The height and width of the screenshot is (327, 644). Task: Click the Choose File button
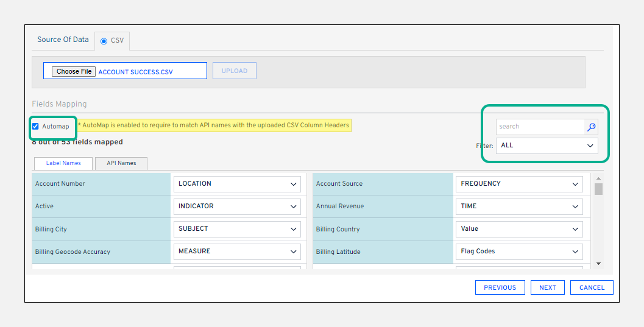74,71
